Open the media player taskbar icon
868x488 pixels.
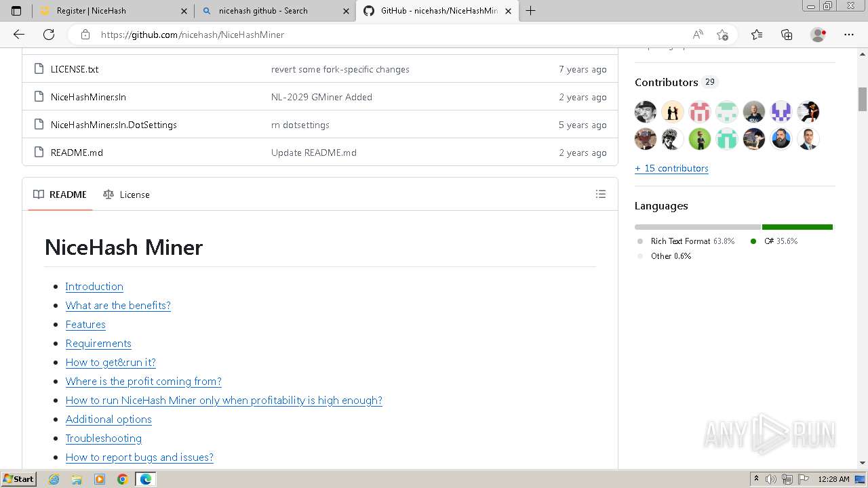tap(100, 479)
